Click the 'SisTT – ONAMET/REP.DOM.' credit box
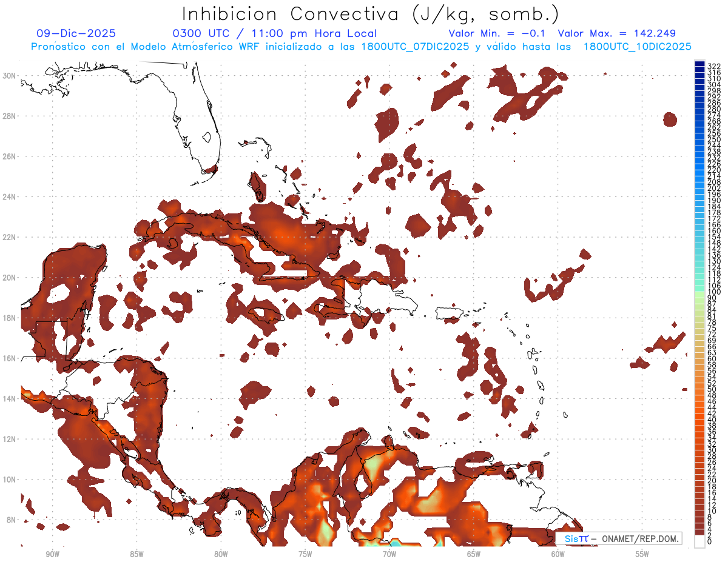The width and height of the screenshot is (728, 562). (619, 538)
